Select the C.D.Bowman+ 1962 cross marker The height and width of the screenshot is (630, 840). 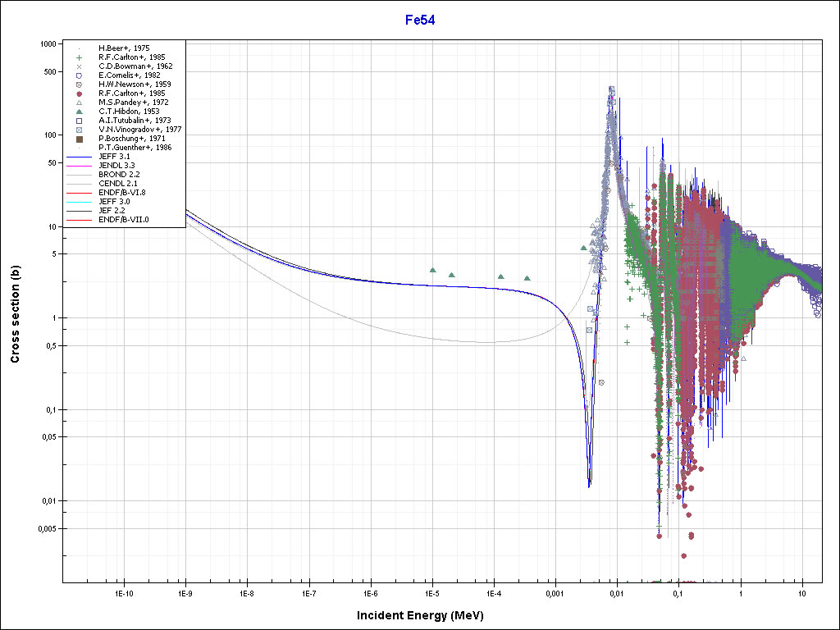(x=80, y=66)
